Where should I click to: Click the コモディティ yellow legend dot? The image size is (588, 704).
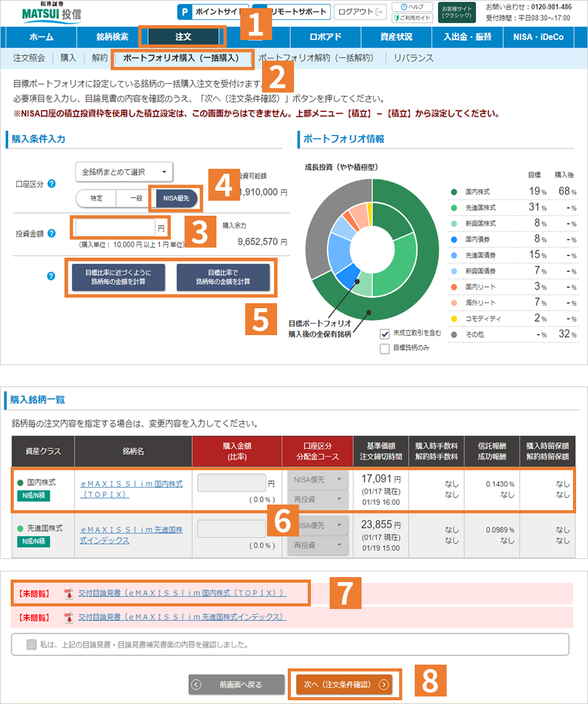[454, 319]
